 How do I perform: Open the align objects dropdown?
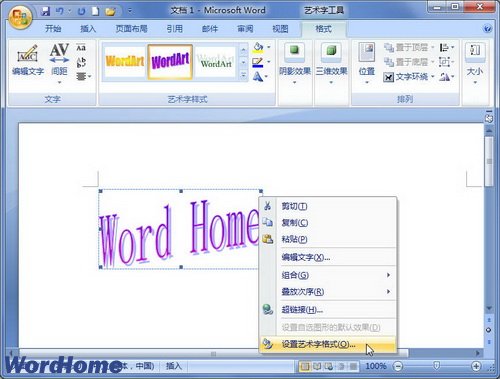447,48
